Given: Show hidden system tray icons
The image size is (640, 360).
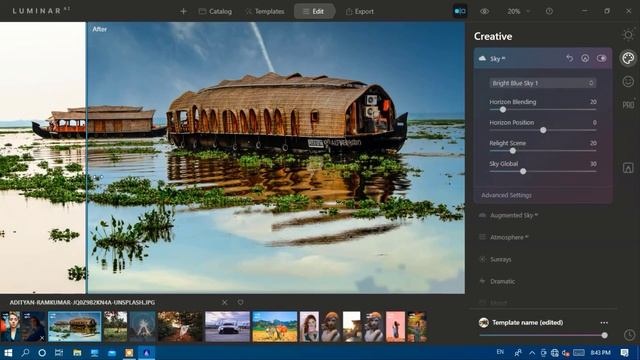Looking at the screenshot, I should click(x=532, y=353).
